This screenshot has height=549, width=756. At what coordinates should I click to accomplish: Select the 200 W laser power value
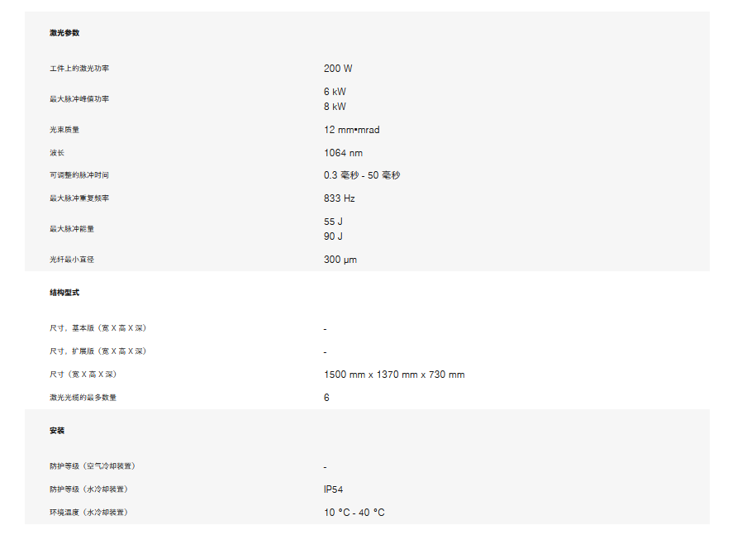[x=338, y=69]
